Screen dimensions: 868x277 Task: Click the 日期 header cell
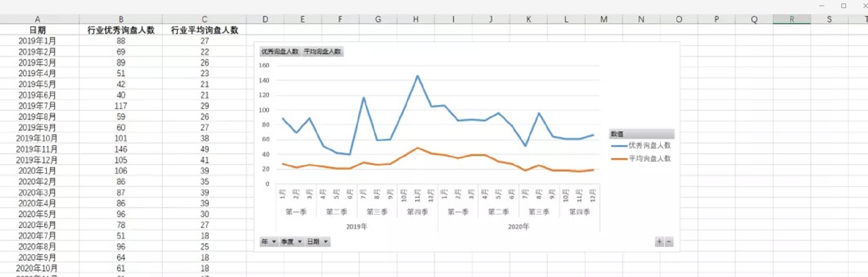coord(37,30)
